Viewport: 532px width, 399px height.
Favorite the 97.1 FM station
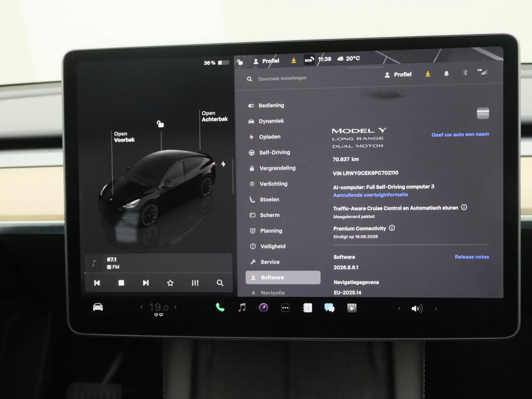tap(170, 283)
